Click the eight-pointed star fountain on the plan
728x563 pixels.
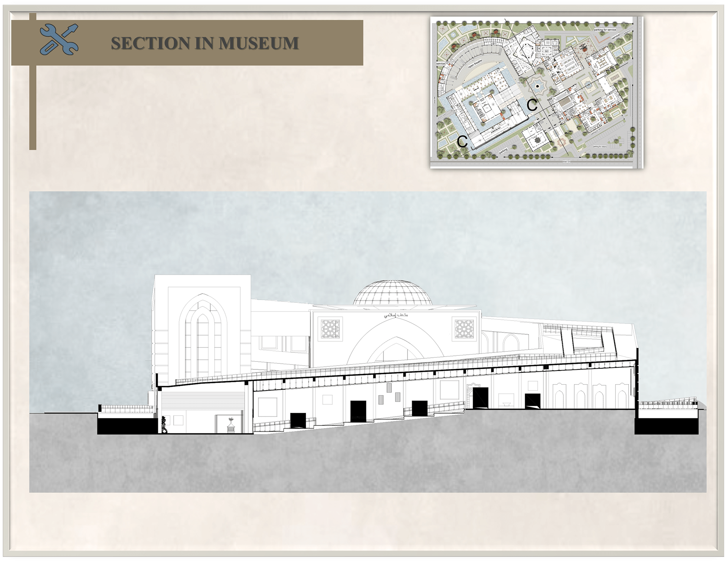tap(538, 86)
